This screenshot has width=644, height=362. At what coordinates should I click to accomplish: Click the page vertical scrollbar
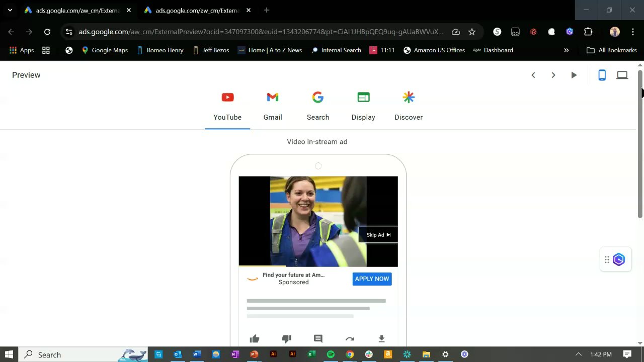[x=640, y=143]
